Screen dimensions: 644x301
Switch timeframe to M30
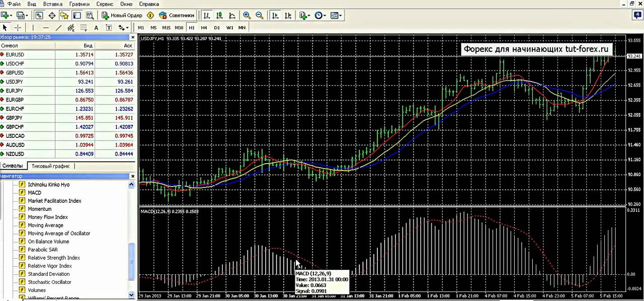click(179, 28)
